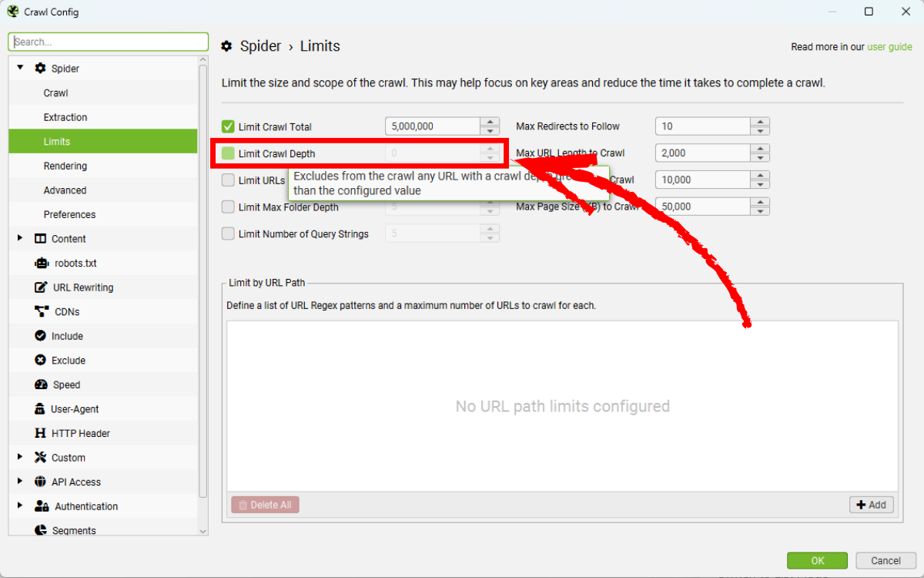The height and width of the screenshot is (578, 924).
Task: Select the CDNs network icon
Action: (x=42, y=311)
